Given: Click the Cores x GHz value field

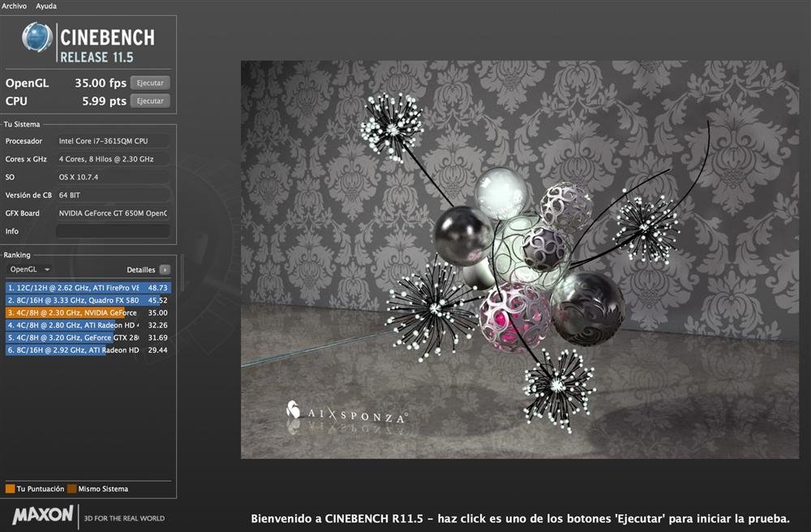Looking at the screenshot, I should 114,159.
